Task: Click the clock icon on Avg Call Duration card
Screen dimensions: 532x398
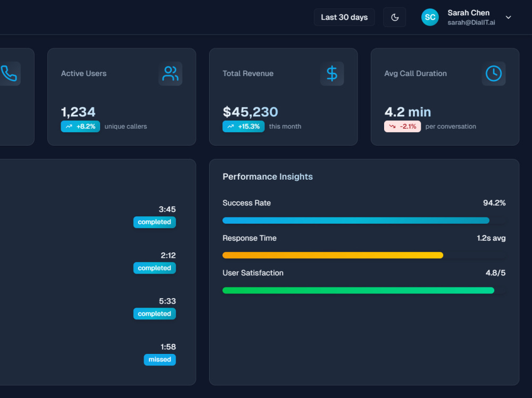Action: coord(493,73)
